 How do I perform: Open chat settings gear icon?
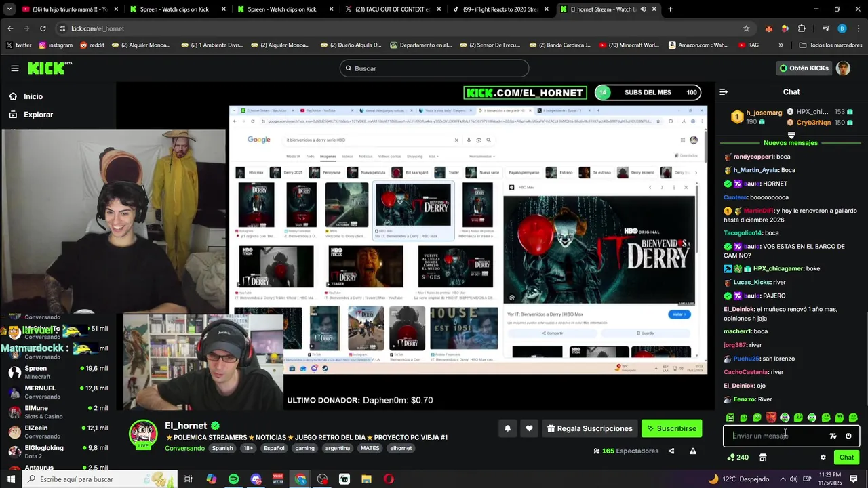tap(823, 457)
